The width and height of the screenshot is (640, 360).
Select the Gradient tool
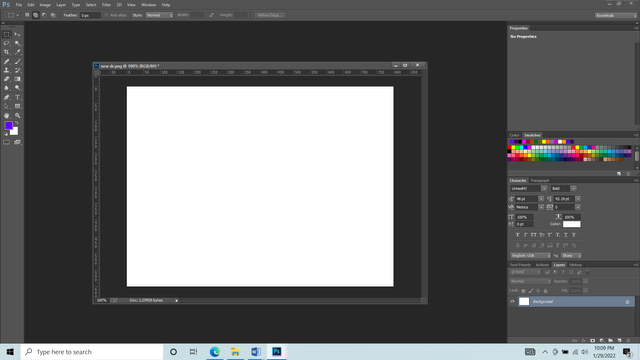[18, 79]
